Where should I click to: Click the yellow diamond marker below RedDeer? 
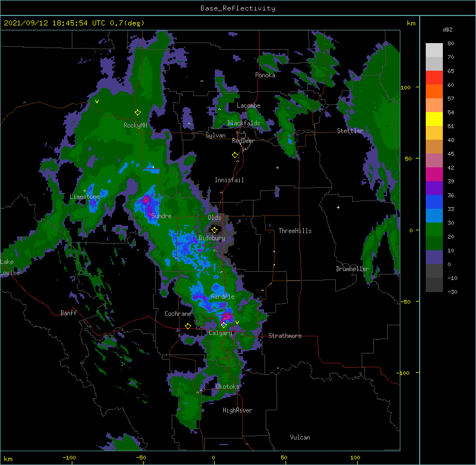(235, 155)
